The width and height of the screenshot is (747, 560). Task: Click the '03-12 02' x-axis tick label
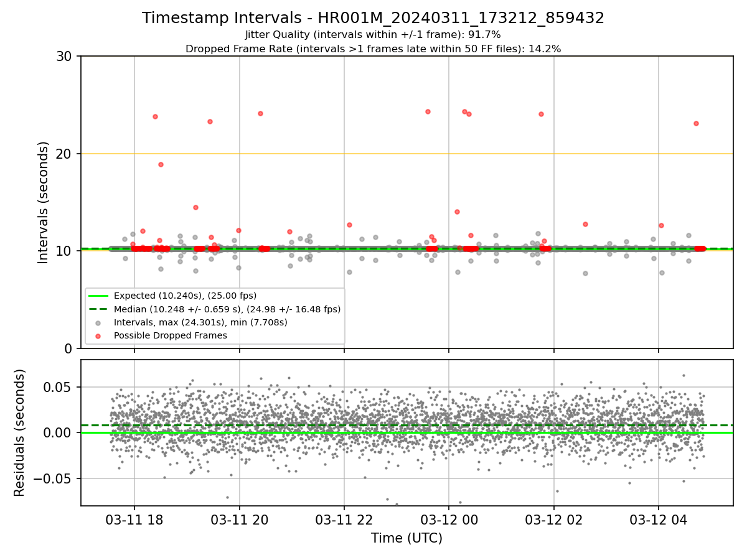[x=553, y=520]
